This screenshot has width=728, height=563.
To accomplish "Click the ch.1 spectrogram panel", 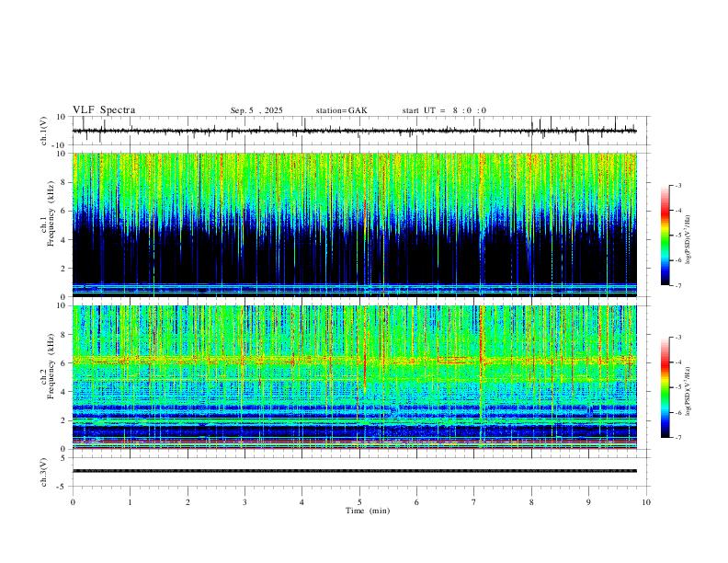I will tap(355, 224).
